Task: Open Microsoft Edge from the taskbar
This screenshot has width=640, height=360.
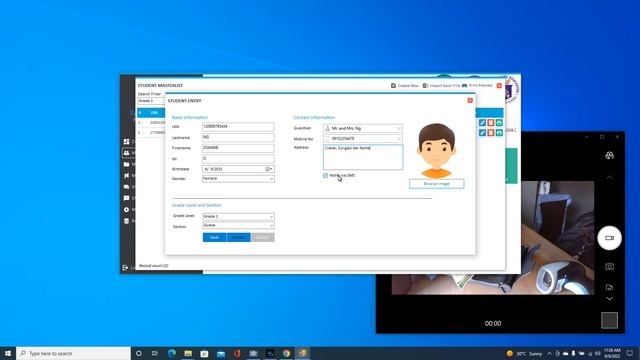Action: click(171, 353)
